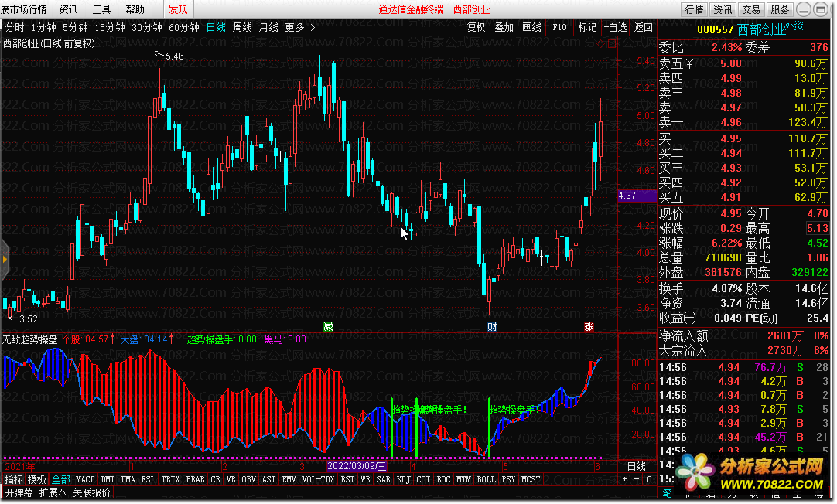Click the 模板 template tab
Screen dimensions: 837x504
37,479
